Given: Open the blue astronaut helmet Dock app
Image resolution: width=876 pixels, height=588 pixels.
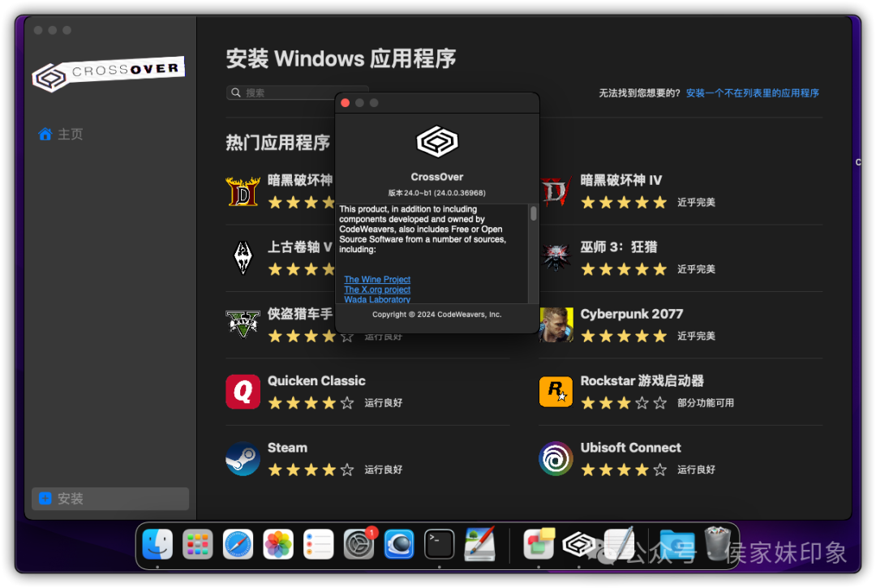Looking at the screenshot, I should tap(399, 544).
